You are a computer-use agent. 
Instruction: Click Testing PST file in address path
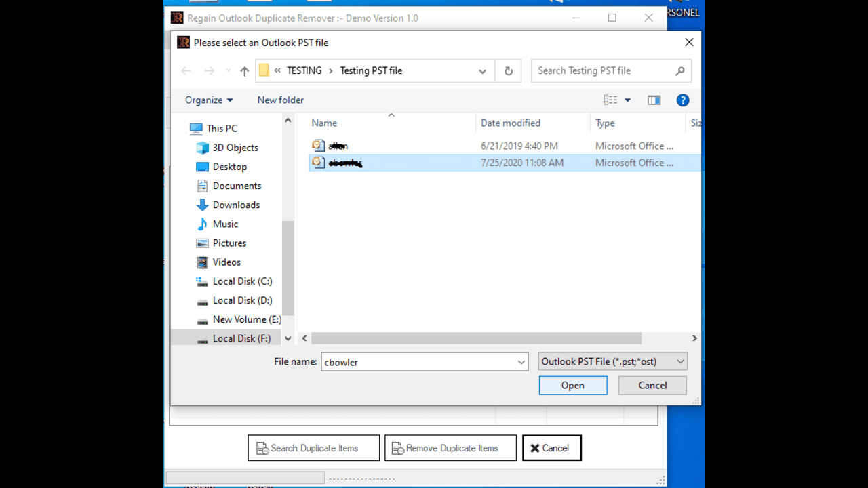click(x=371, y=70)
